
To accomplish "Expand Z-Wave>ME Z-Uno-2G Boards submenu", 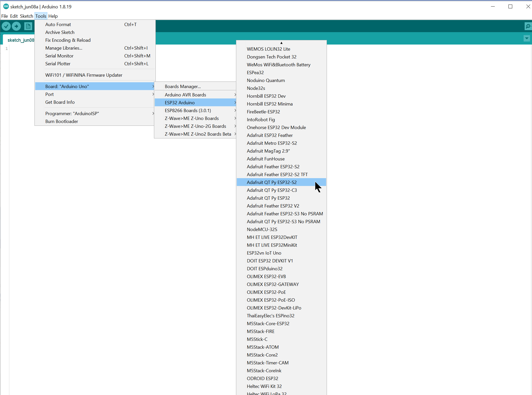I will click(195, 126).
